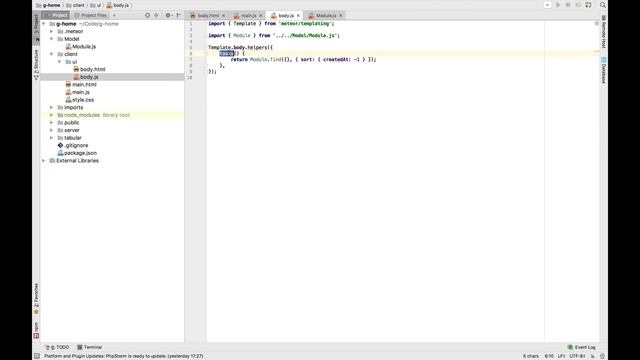This screenshot has width=640, height=360.
Task: Select style.css in the project tree
Action: tap(80, 100)
